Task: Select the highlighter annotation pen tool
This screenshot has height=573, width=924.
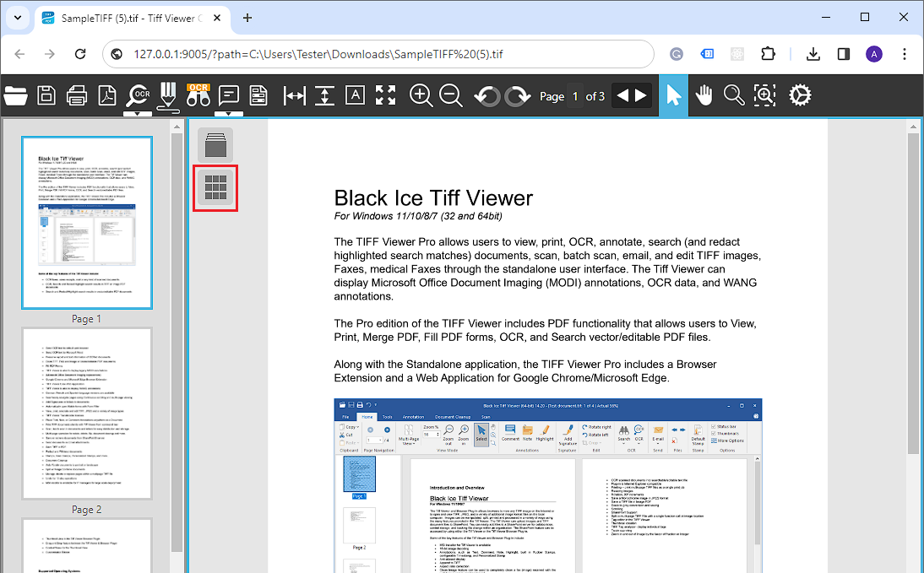Action: (x=168, y=96)
